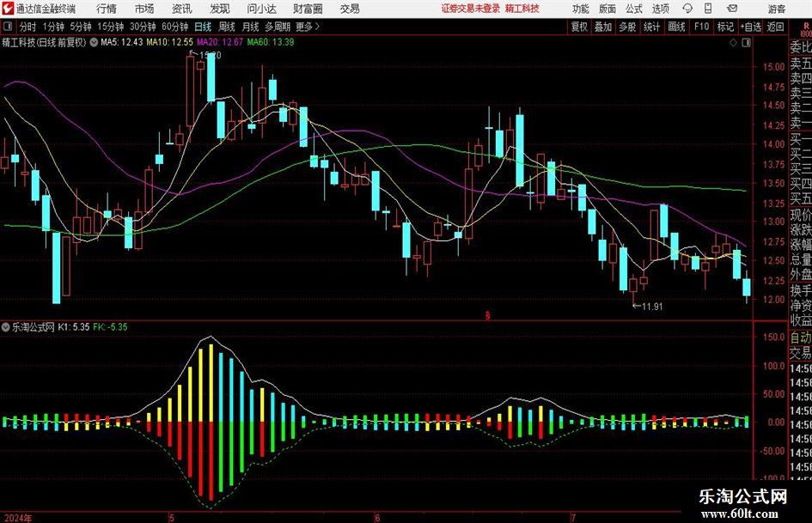Click the 画线 drawing button

tap(676, 27)
